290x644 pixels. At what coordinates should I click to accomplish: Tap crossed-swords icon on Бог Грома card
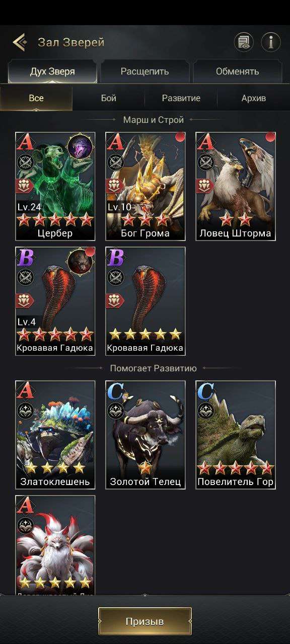[115, 163]
